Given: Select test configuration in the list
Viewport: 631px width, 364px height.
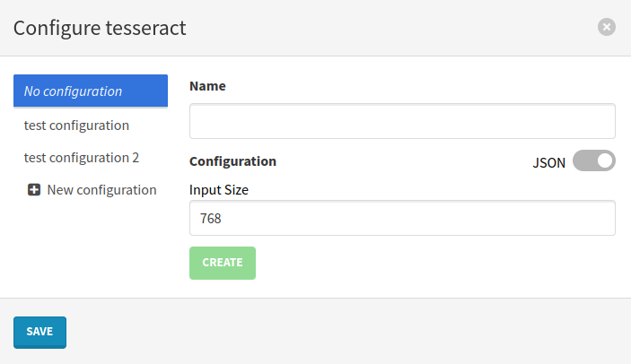Looking at the screenshot, I should [76, 126].
